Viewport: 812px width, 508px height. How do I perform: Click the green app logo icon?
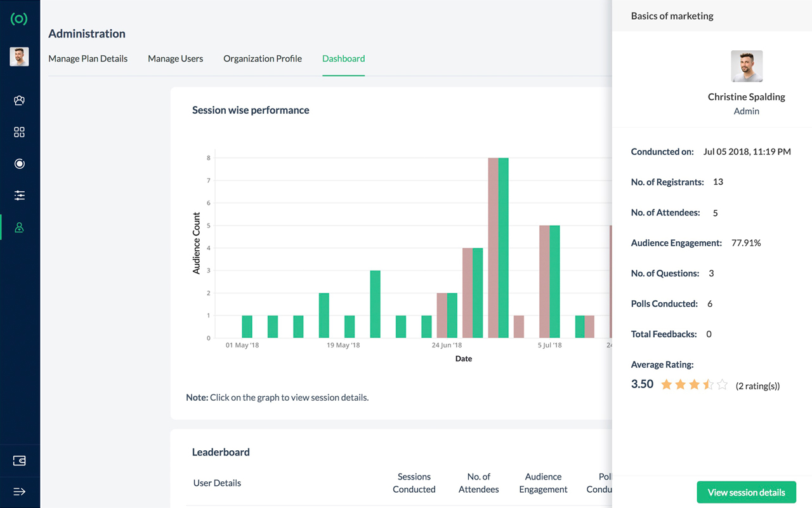(x=19, y=19)
